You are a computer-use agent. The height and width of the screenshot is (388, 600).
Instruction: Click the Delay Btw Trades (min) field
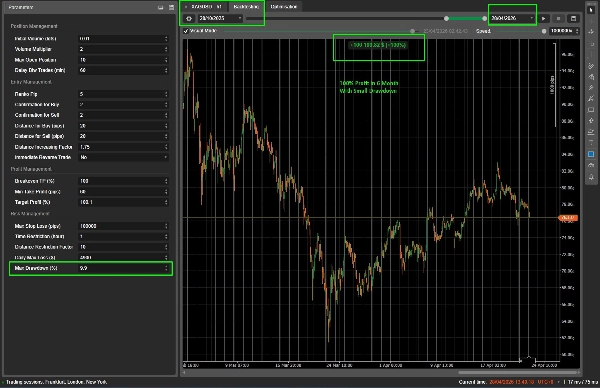(x=123, y=70)
